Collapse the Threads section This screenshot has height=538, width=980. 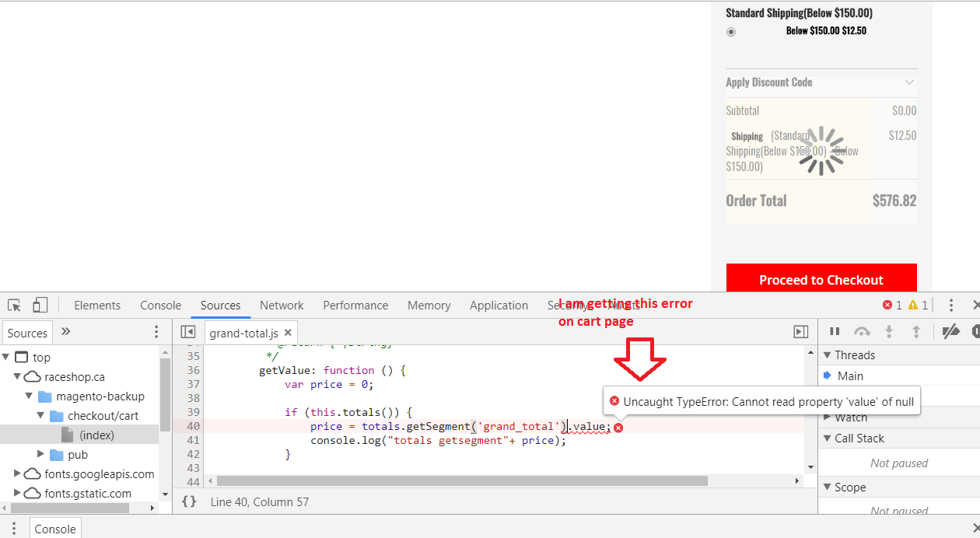click(x=827, y=355)
